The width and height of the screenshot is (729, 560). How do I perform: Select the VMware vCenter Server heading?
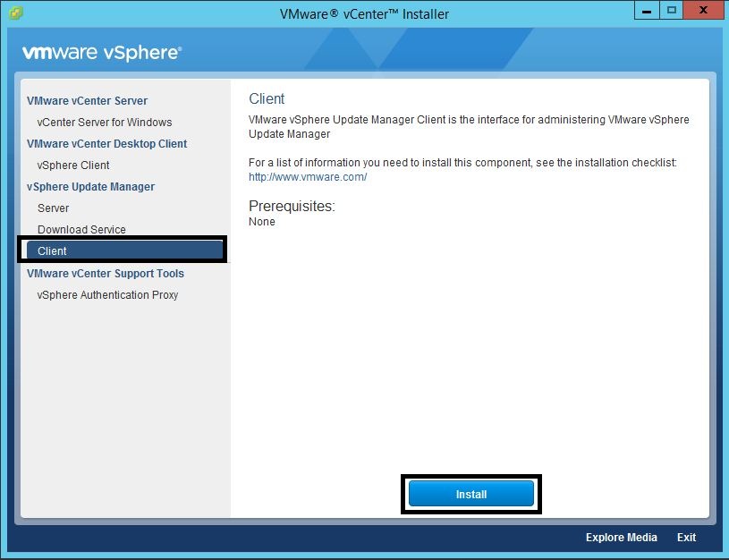point(87,101)
